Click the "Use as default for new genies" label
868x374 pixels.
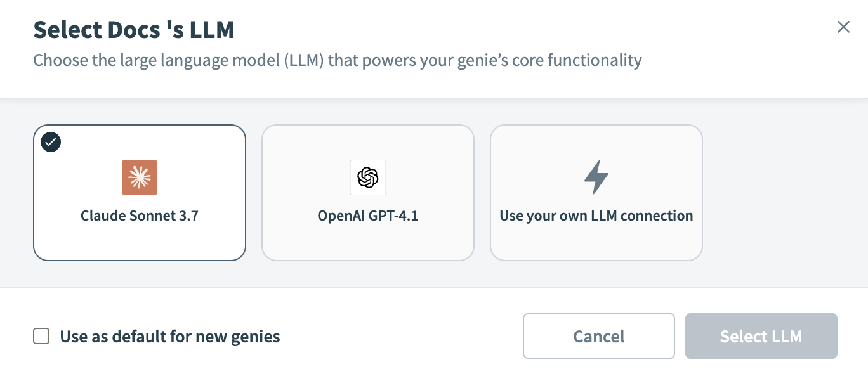(x=169, y=336)
